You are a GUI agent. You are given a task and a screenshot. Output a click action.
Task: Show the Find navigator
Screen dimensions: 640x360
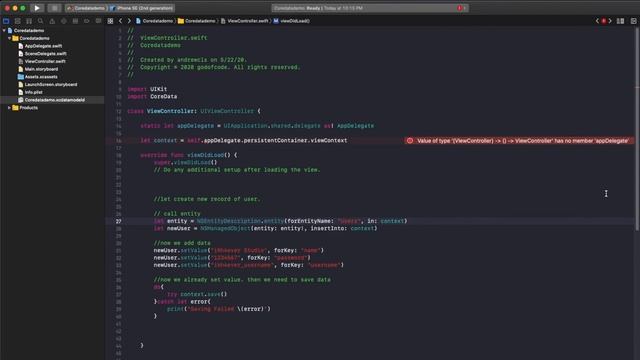pyautogui.click(x=40, y=21)
